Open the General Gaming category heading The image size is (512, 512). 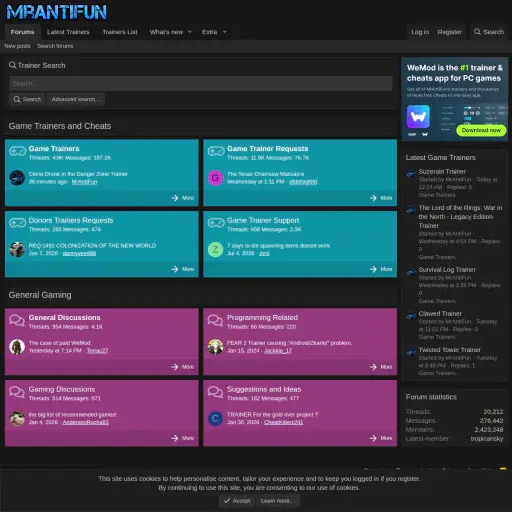click(40, 295)
